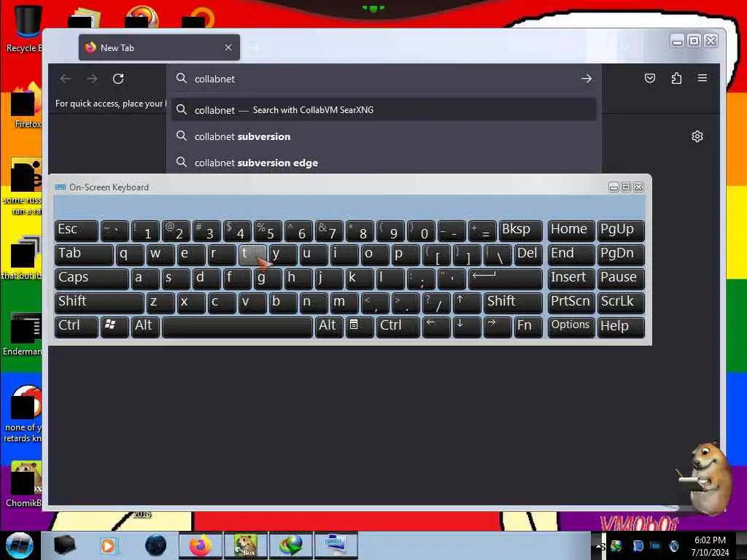Open the Pocket save icon
Image resolution: width=747 pixels, height=560 pixels.
click(x=650, y=78)
